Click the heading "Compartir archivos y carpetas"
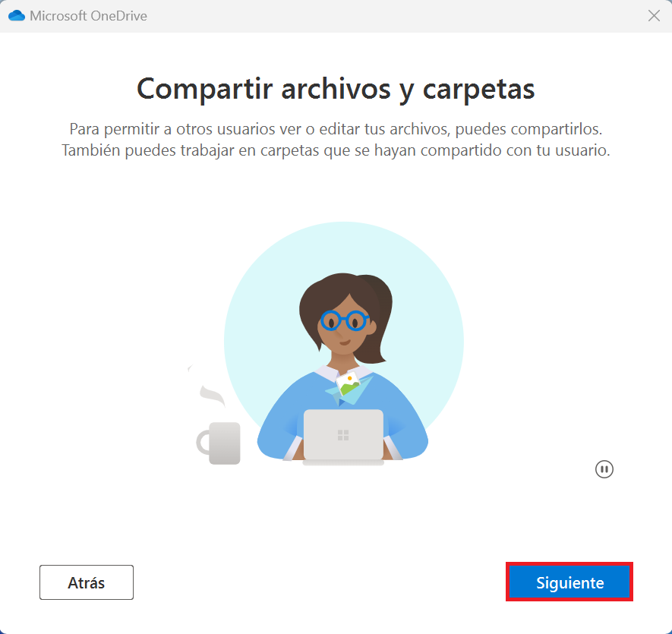 point(336,89)
